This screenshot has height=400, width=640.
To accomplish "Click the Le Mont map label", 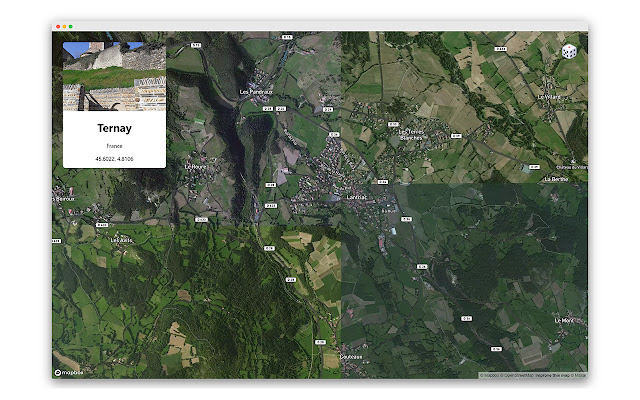I will click(x=564, y=320).
